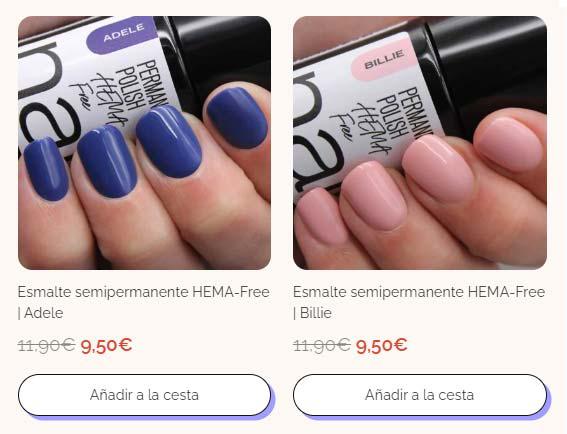Click the red 9,50€ price under Billie
567x434 pixels.
pyautogui.click(x=381, y=346)
